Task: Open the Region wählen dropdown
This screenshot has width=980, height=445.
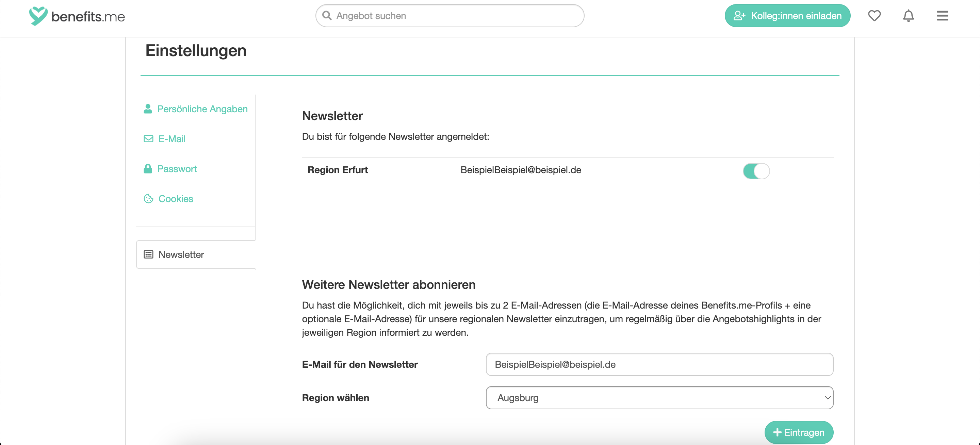Action: [x=659, y=397]
